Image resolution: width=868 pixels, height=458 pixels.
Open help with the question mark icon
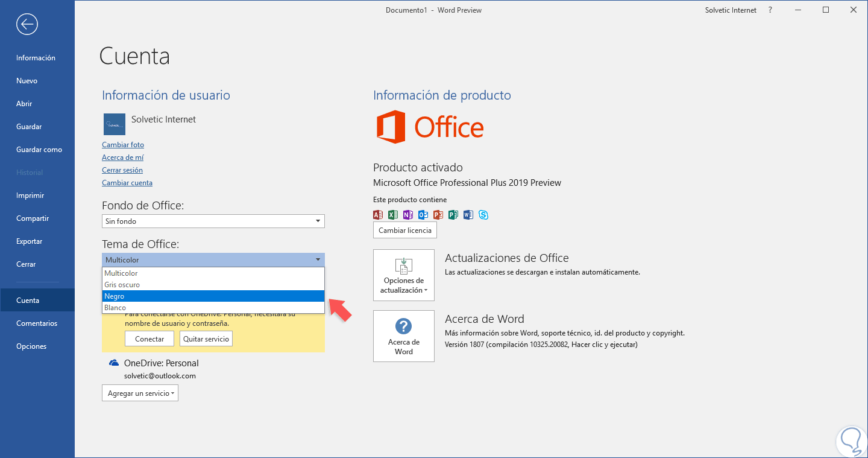point(770,10)
